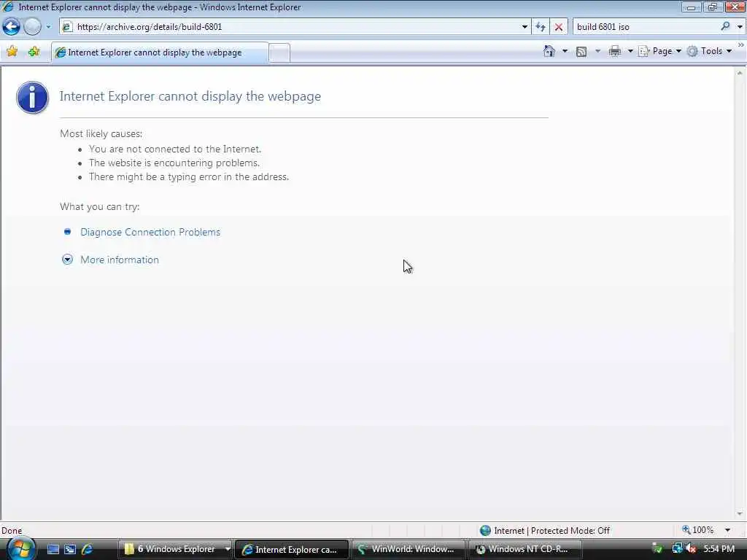Expand the Home button dropdown arrow
This screenshot has width=747, height=560.
click(x=565, y=51)
